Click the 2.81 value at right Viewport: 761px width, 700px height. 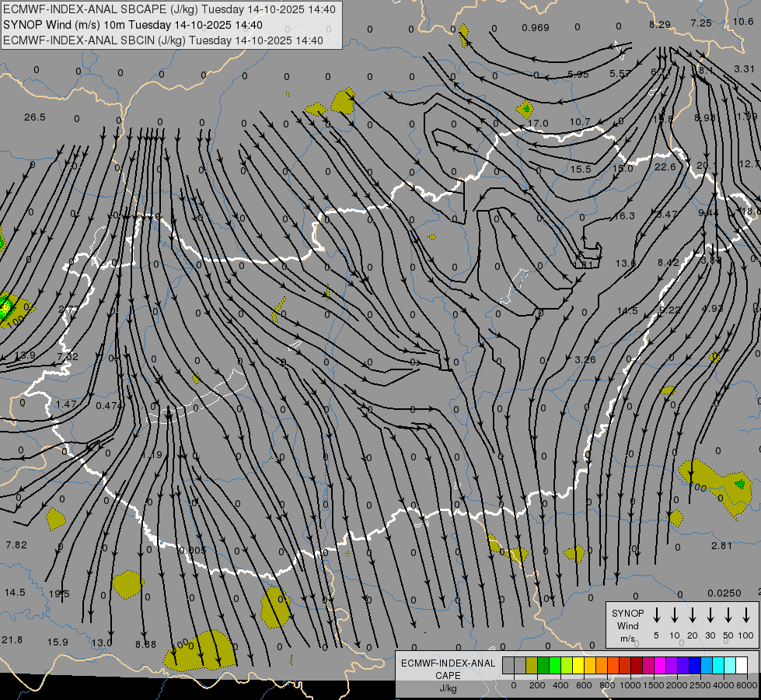pos(721,545)
